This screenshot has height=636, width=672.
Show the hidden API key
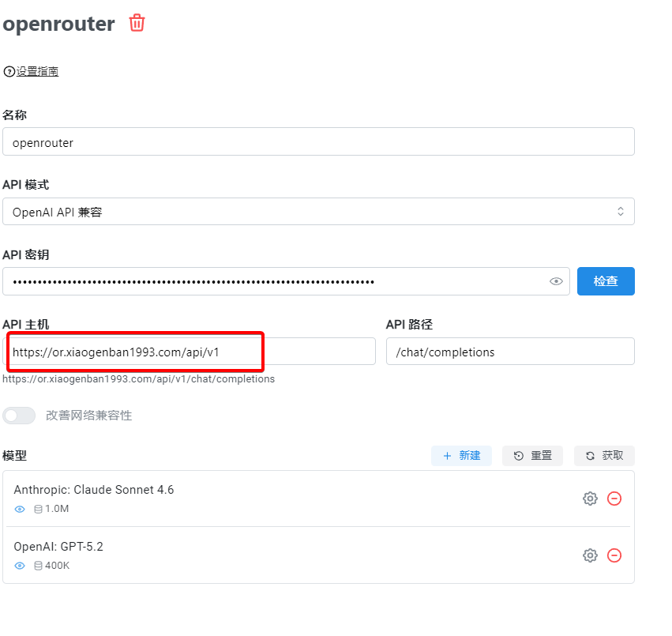coord(556,281)
